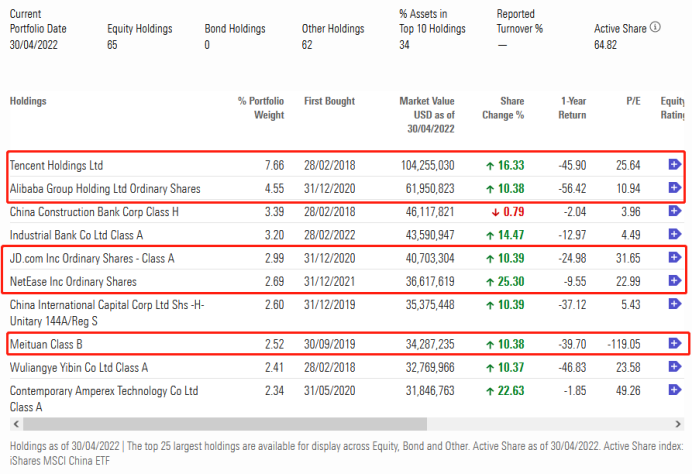Click equity rating icon for JD.com

(x=674, y=259)
